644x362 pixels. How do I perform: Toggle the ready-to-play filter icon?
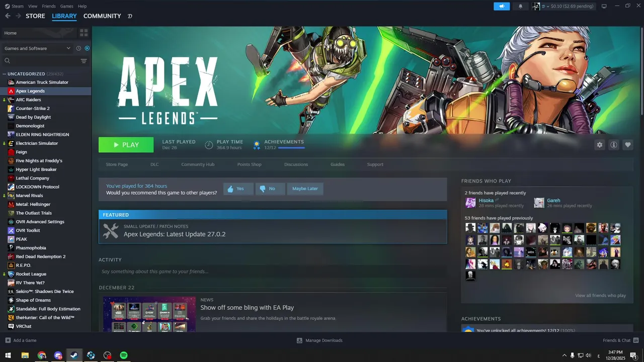[x=87, y=48]
